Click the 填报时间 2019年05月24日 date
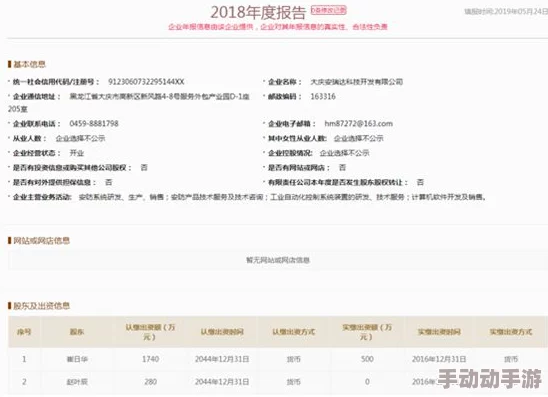Screen dimensions: 548x397 click(506, 12)
